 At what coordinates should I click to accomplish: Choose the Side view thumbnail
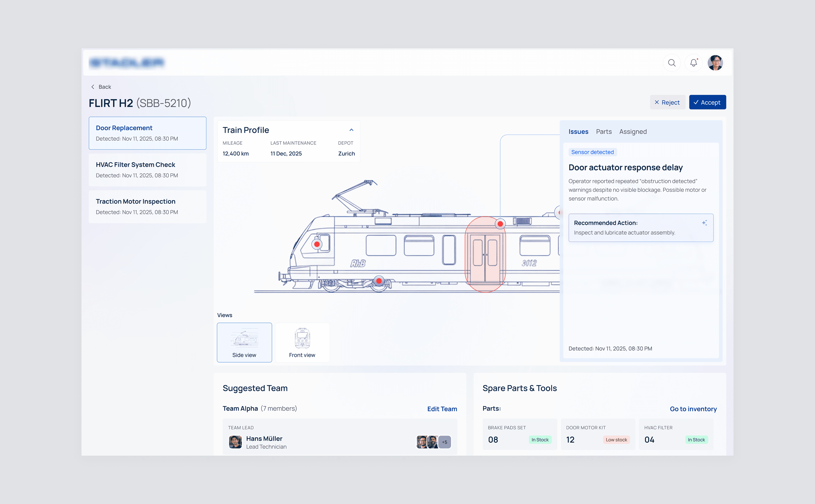point(244,342)
